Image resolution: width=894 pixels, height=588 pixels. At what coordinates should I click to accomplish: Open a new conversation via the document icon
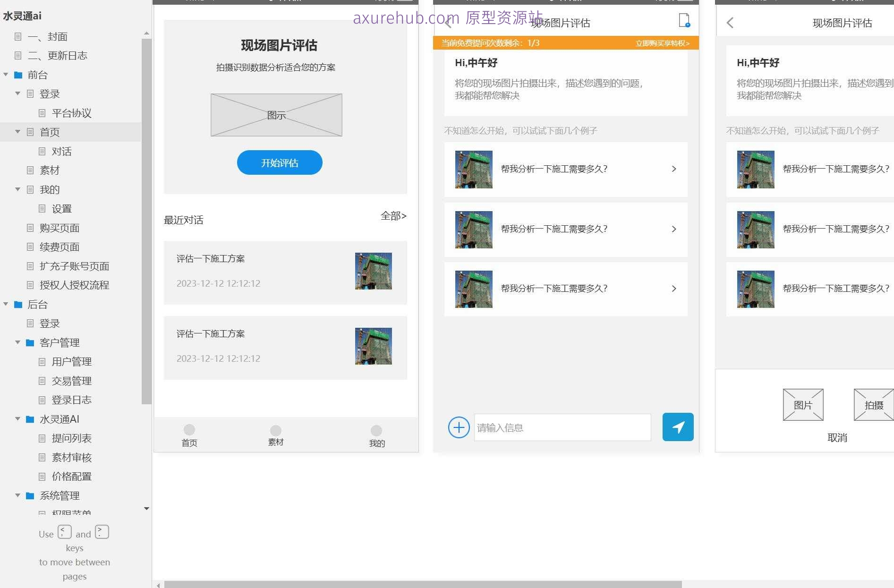684,21
